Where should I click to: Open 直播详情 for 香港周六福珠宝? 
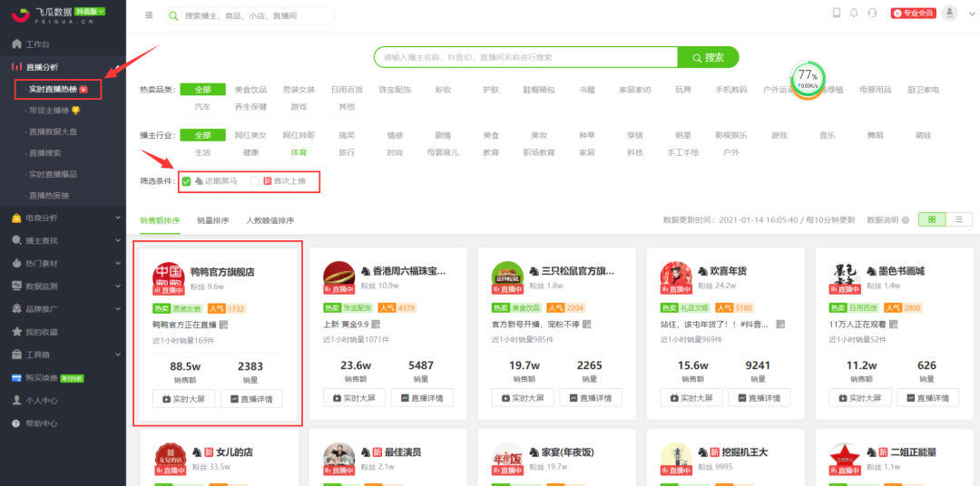423,398
